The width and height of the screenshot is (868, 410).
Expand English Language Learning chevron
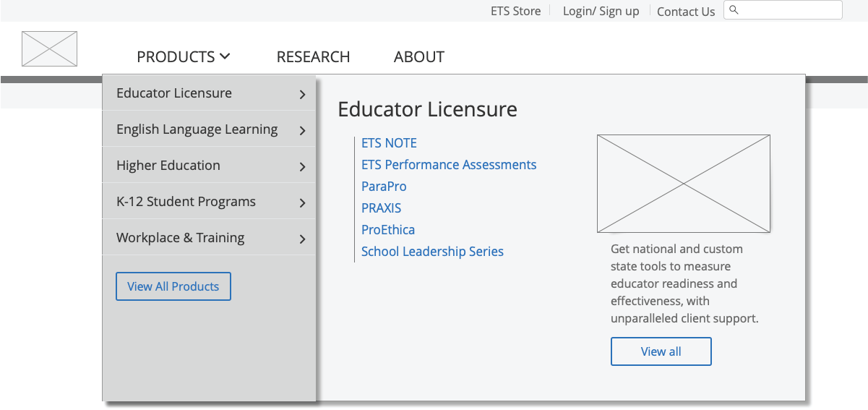pyautogui.click(x=302, y=130)
